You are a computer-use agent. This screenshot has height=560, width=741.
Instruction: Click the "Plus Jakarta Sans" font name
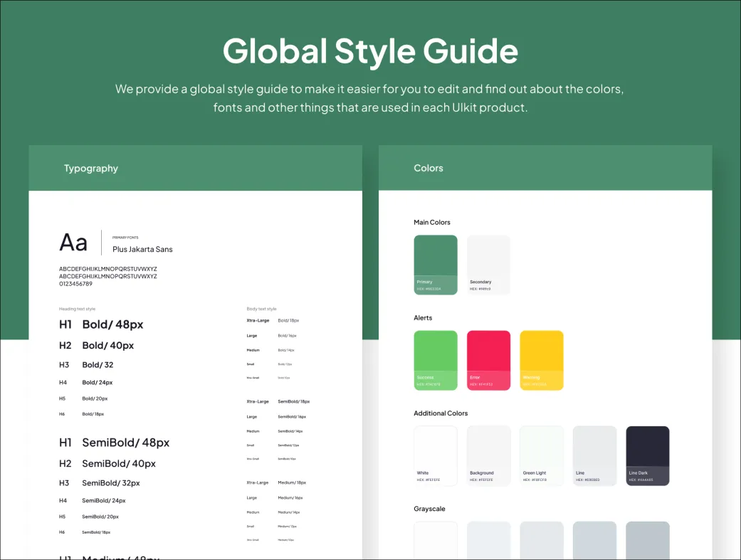pyautogui.click(x=142, y=249)
